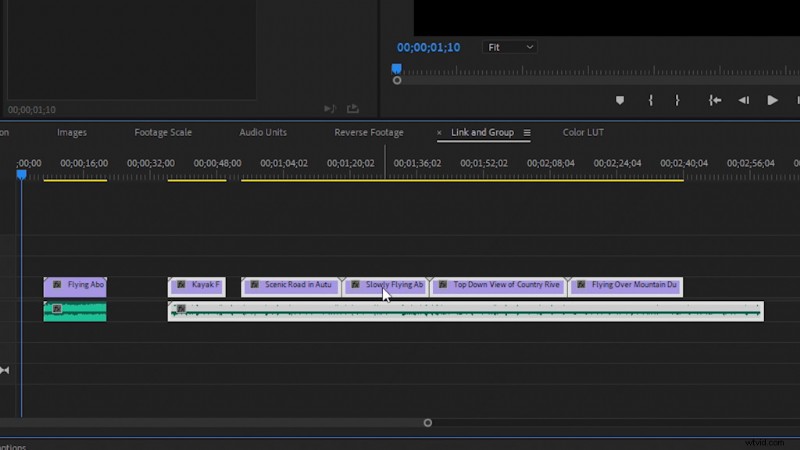
Task: Select the Kayak F video clip
Action: [x=196, y=287]
